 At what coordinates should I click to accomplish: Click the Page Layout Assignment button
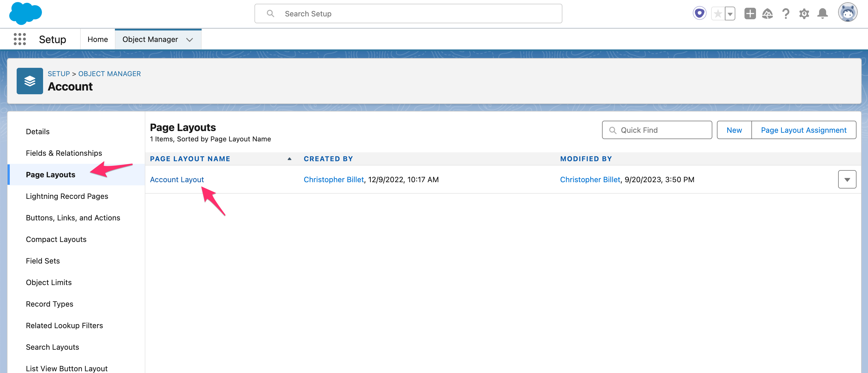[803, 130]
